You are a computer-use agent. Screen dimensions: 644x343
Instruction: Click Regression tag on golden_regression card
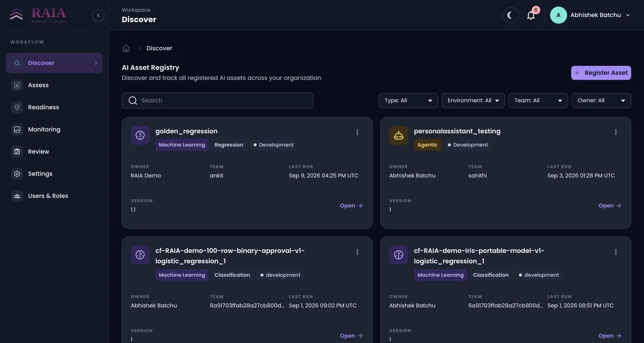click(x=229, y=145)
